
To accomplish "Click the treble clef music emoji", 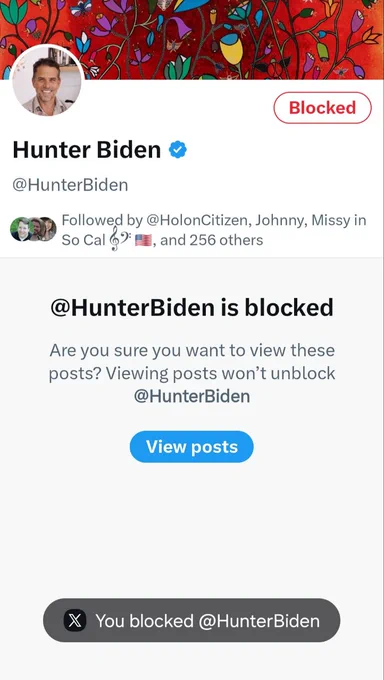I will pyautogui.click(x=115, y=239).
